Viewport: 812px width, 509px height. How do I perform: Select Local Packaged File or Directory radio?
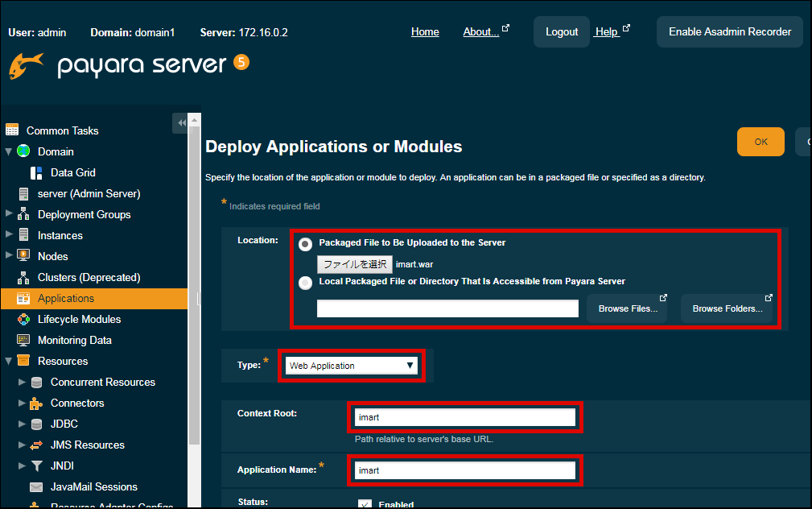[306, 283]
